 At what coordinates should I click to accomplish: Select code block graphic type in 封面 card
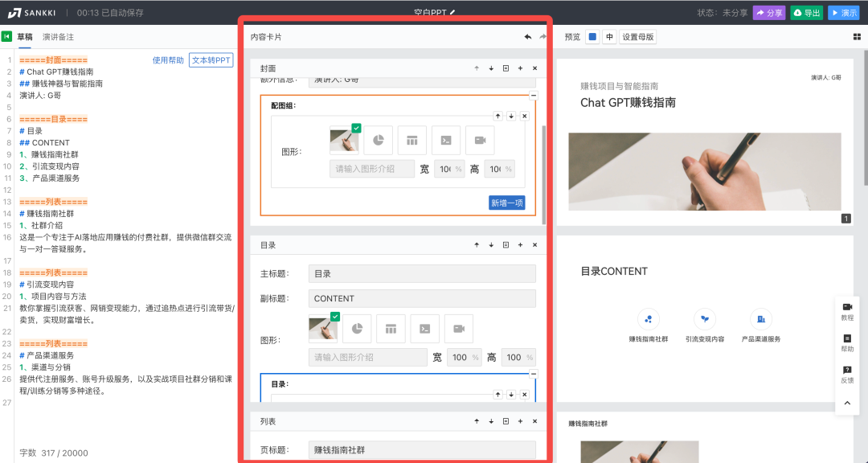pos(445,140)
